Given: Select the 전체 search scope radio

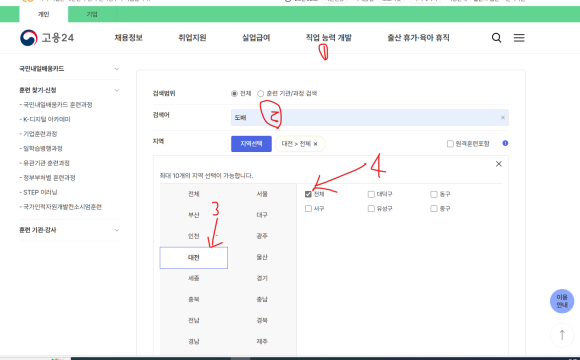Looking at the screenshot, I should pyautogui.click(x=234, y=94).
